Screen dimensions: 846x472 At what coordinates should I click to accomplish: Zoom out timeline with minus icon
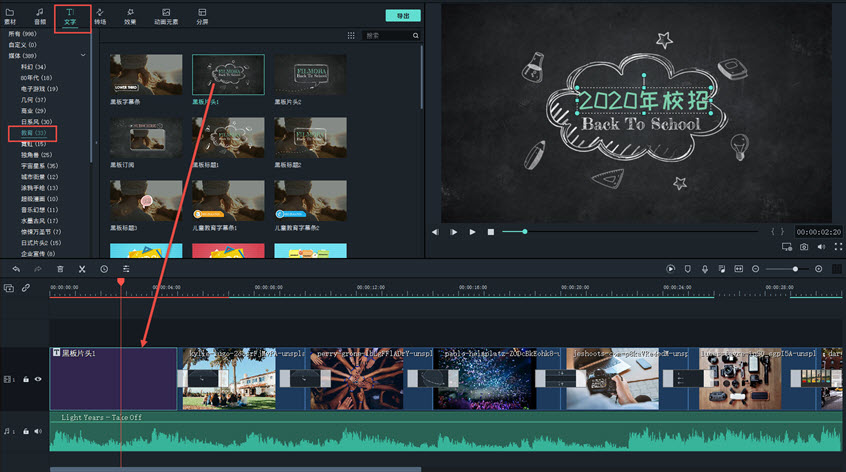pos(755,269)
